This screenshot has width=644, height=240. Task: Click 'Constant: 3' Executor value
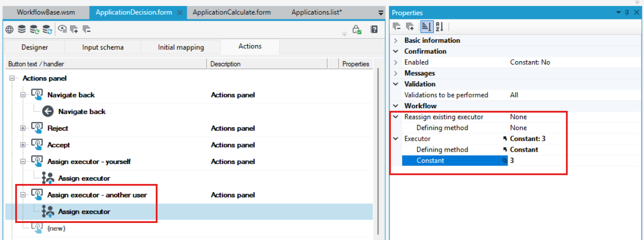(x=528, y=138)
